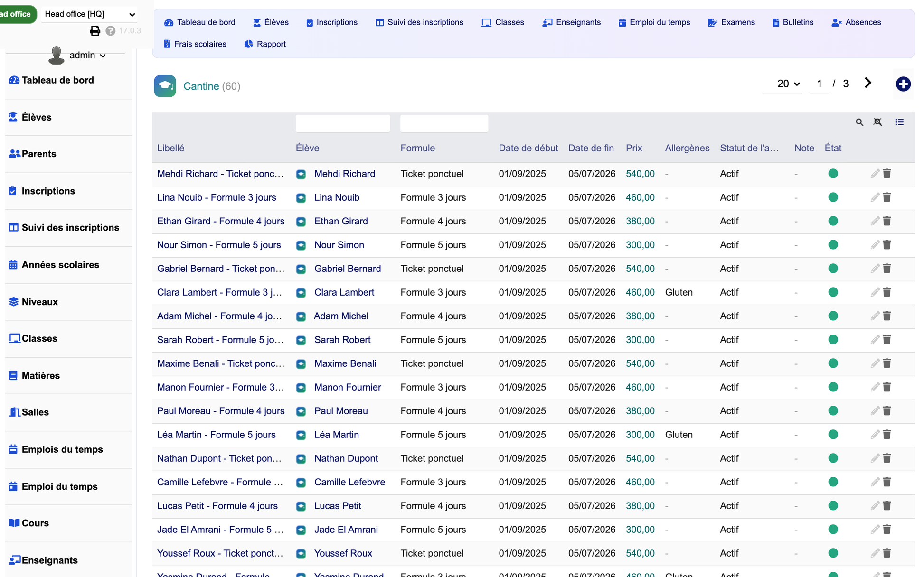The height and width of the screenshot is (577, 924).
Task: Open the Suivi des inscriptions top menu item
Action: [x=419, y=22]
